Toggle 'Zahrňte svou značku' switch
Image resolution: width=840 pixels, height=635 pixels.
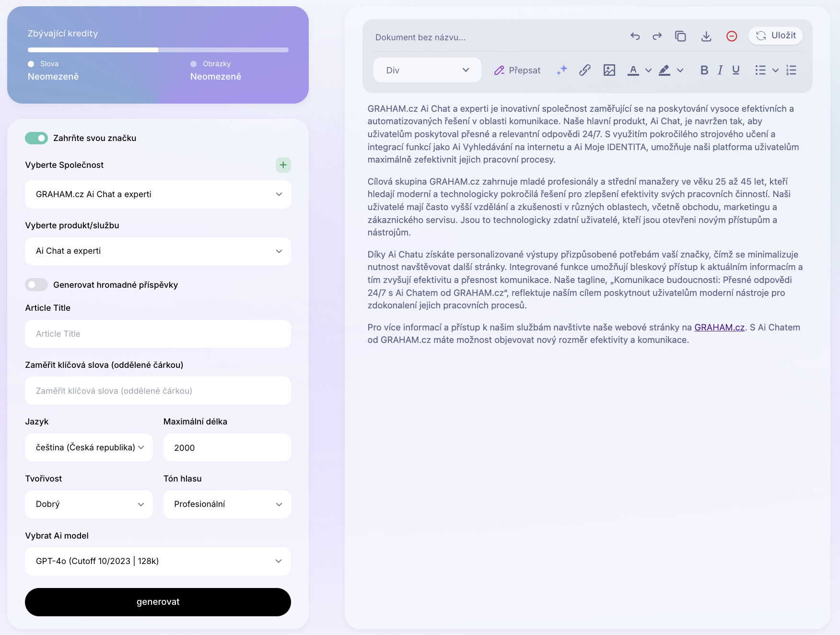[36, 138]
